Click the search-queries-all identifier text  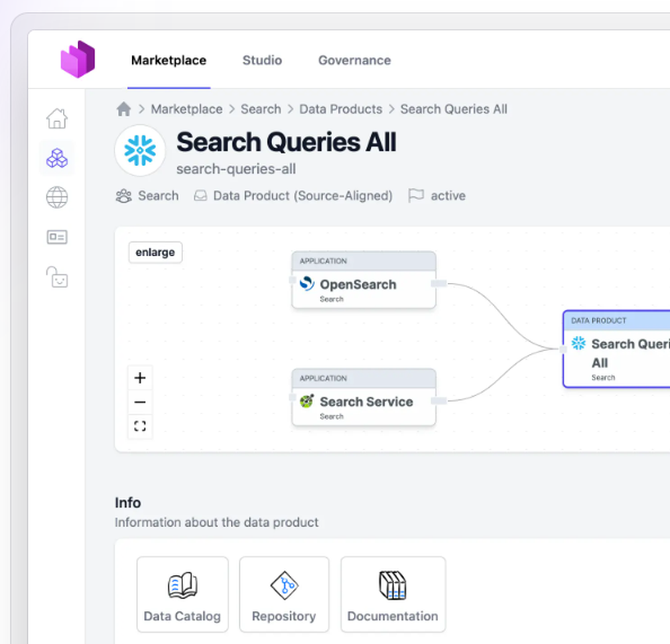click(236, 170)
